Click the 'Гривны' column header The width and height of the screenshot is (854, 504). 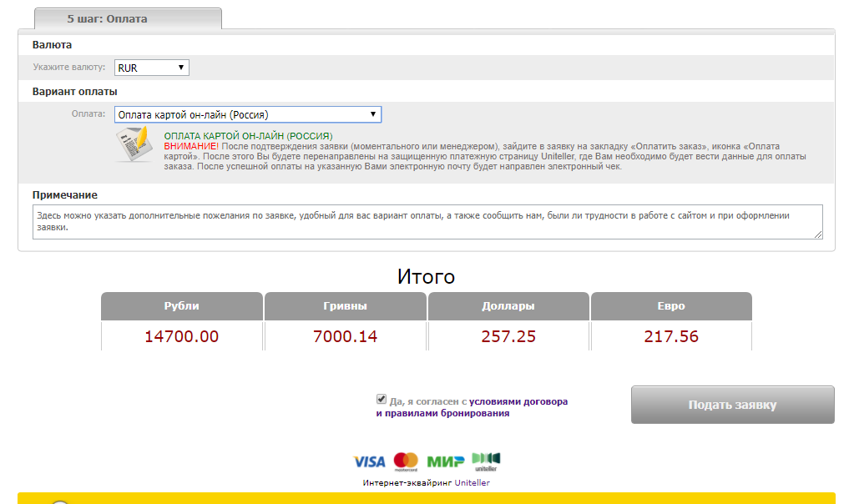(346, 306)
